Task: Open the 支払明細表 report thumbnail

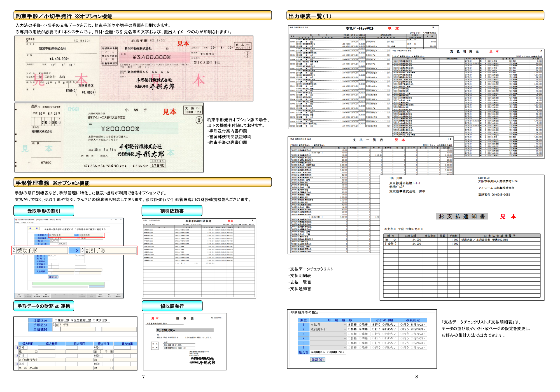Action: pos(467,104)
